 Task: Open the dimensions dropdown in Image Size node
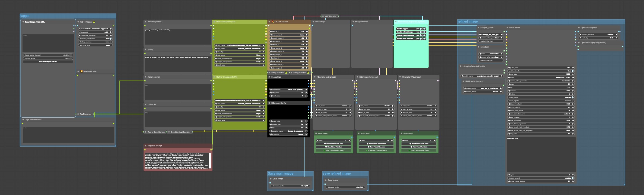[x=289, y=89]
